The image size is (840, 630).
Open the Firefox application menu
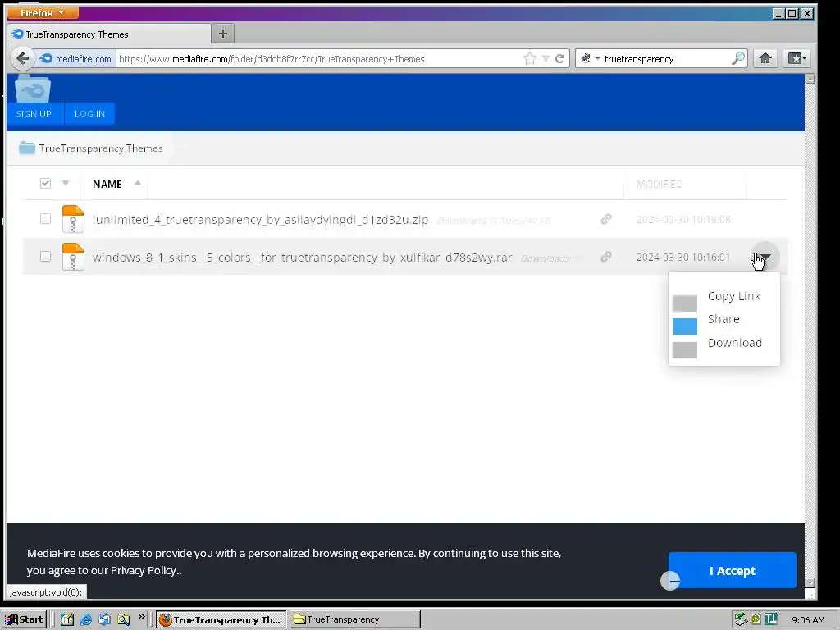point(43,12)
